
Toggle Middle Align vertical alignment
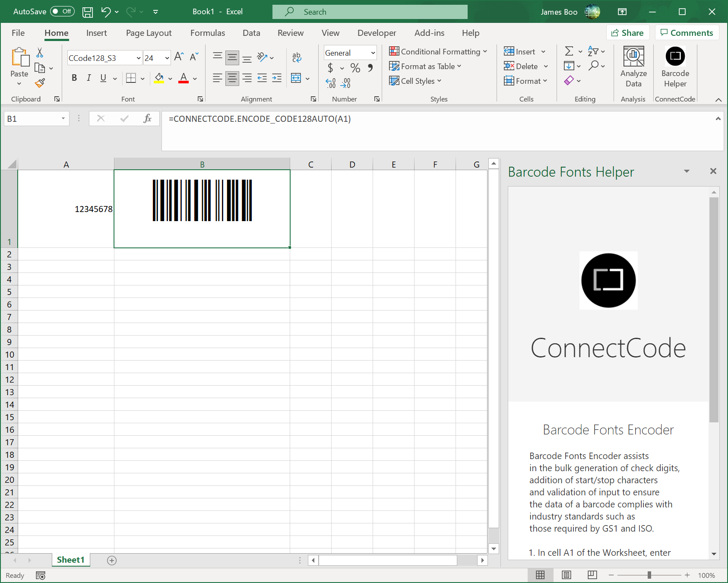click(x=232, y=57)
